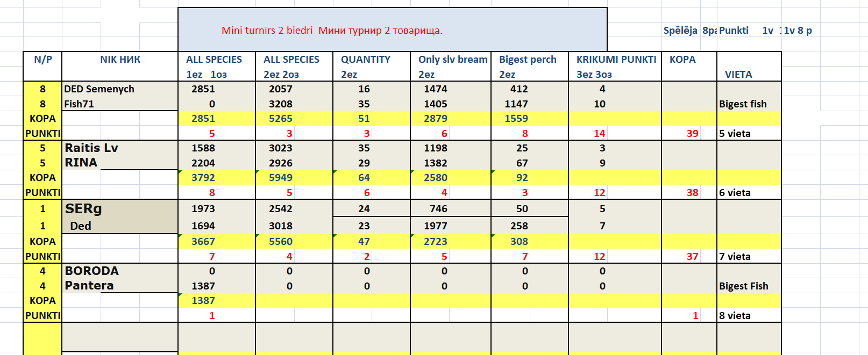
Task: Click the red points total 37
Action: [x=693, y=257]
